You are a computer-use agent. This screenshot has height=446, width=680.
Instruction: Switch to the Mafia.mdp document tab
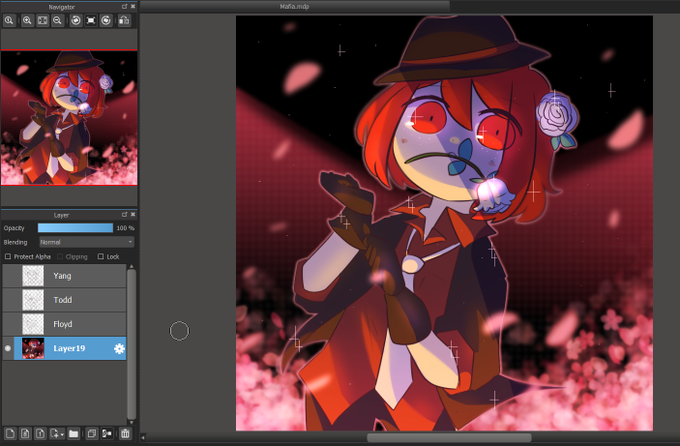click(294, 7)
